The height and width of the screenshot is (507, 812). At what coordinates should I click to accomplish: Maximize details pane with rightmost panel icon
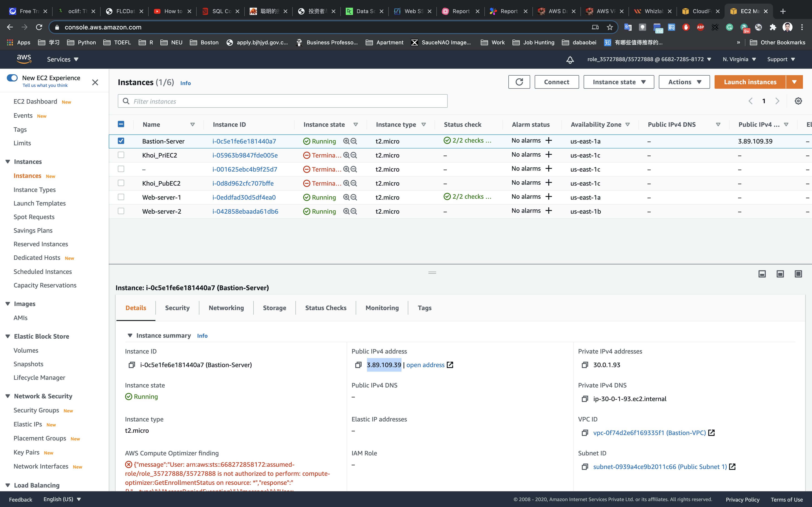[x=798, y=274]
